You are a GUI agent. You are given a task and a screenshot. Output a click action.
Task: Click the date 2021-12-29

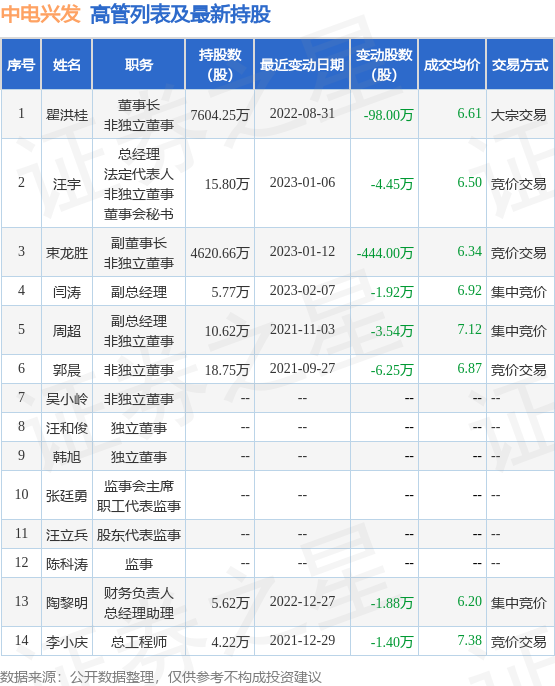coord(302,640)
